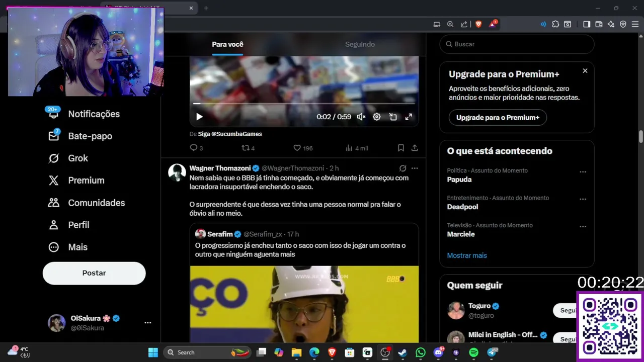Open OiSakura account options menu
The width and height of the screenshot is (644, 362).
tap(147, 323)
